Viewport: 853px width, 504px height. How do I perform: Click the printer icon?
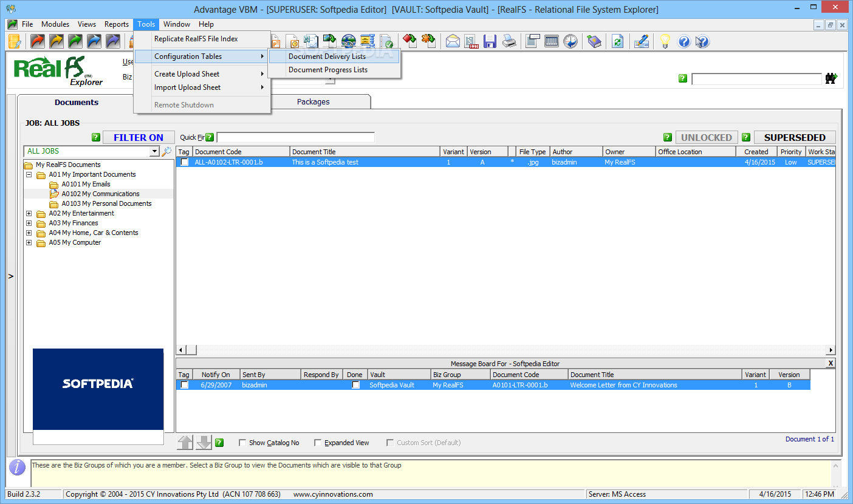[x=509, y=41]
